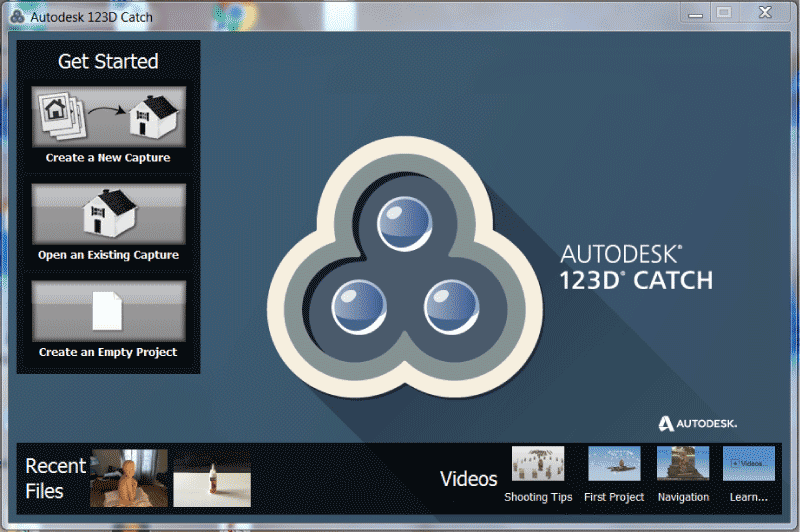Play the Shooting Tips video thumbnail
The width and height of the screenshot is (800, 532).
(x=538, y=464)
